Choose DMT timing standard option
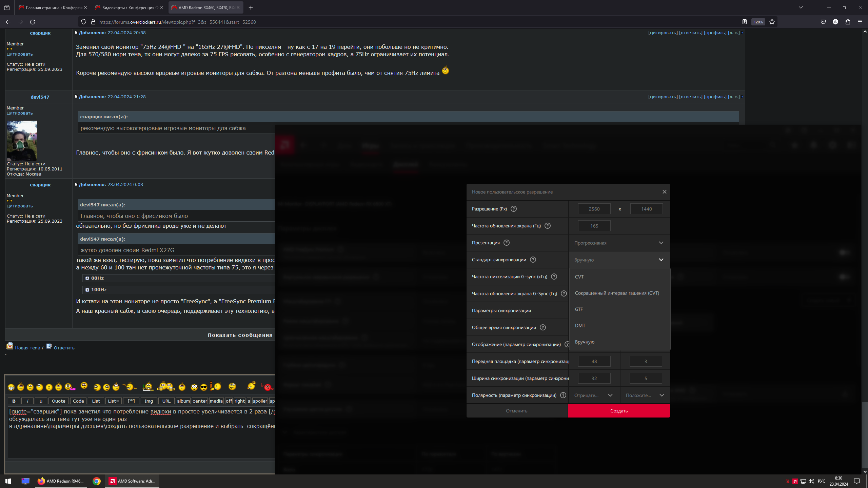The height and width of the screenshot is (488, 868). pyautogui.click(x=580, y=326)
